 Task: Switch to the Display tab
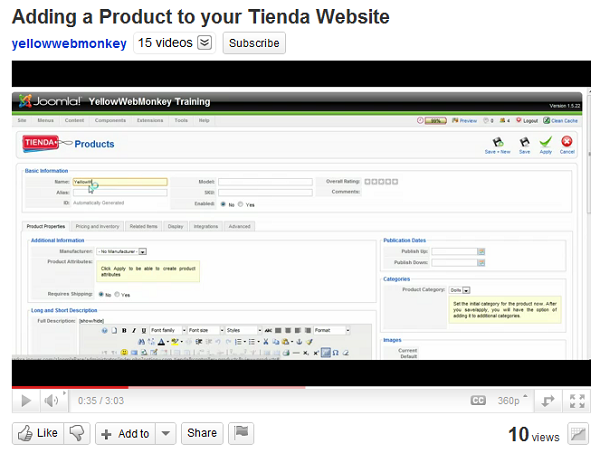point(175,226)
